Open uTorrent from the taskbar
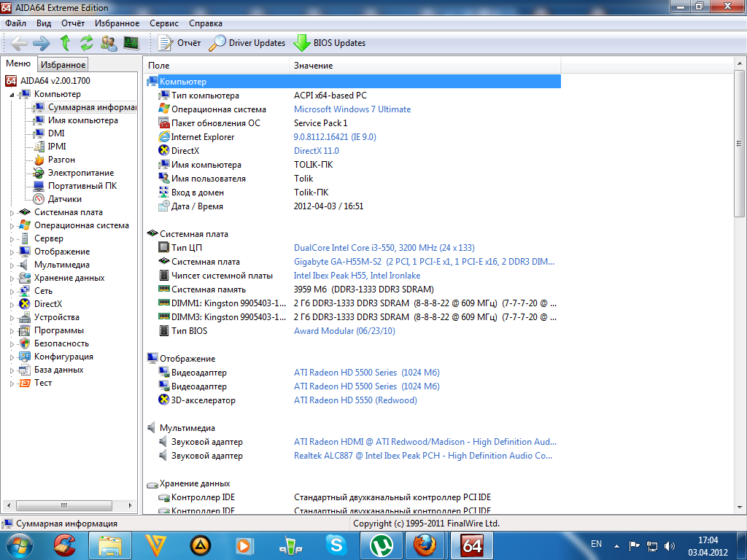The width and height of the screenshot is (747, 560). coord(381,545)
